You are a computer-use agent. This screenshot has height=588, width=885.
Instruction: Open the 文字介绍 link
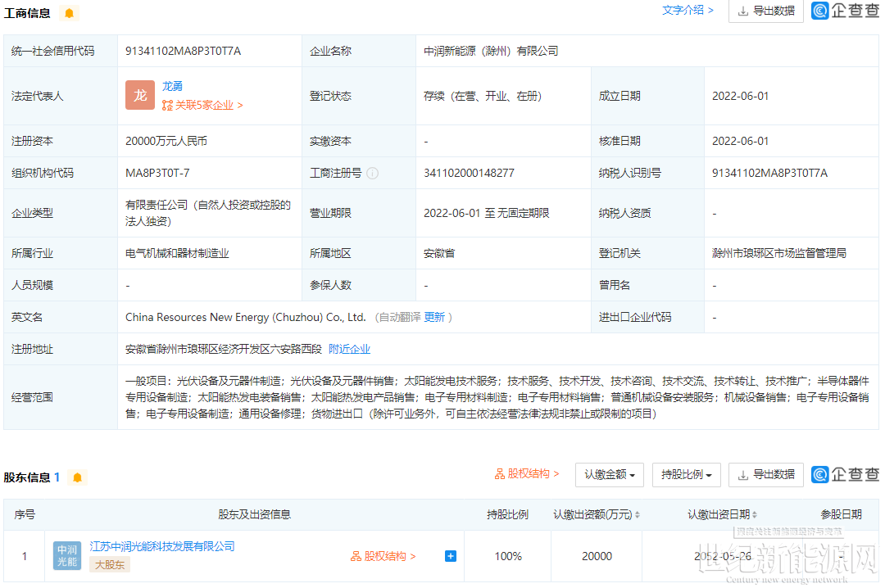click(688, 11)
